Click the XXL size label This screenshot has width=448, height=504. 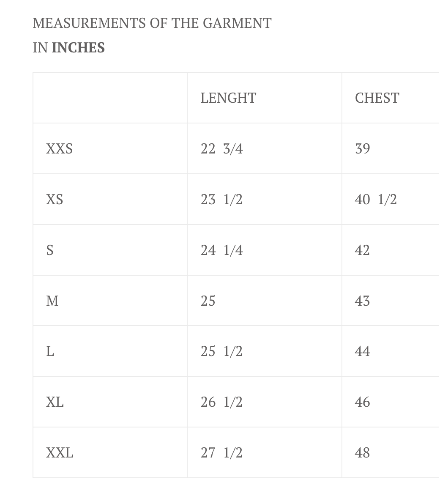(x=60, y=453)
